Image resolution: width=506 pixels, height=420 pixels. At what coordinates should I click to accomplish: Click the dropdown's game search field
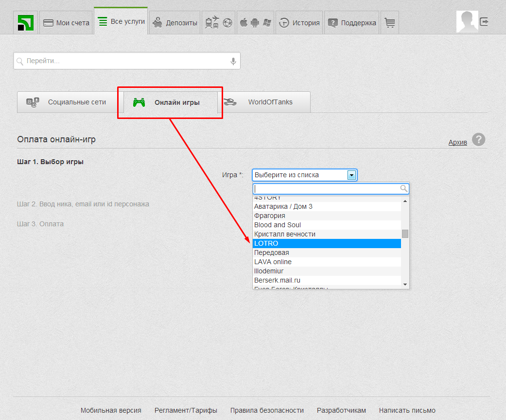[x=326, y=188]
